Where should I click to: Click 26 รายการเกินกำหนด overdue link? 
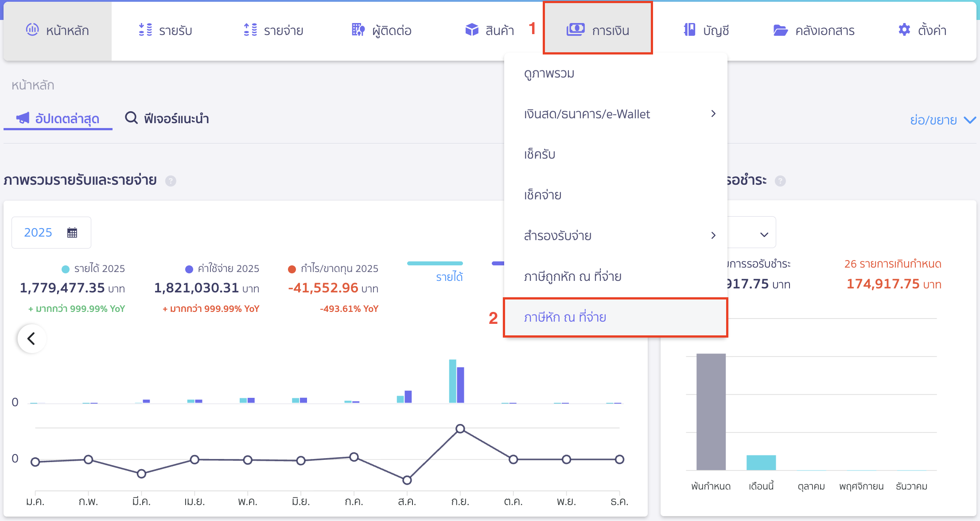click(x=892, y=264)
